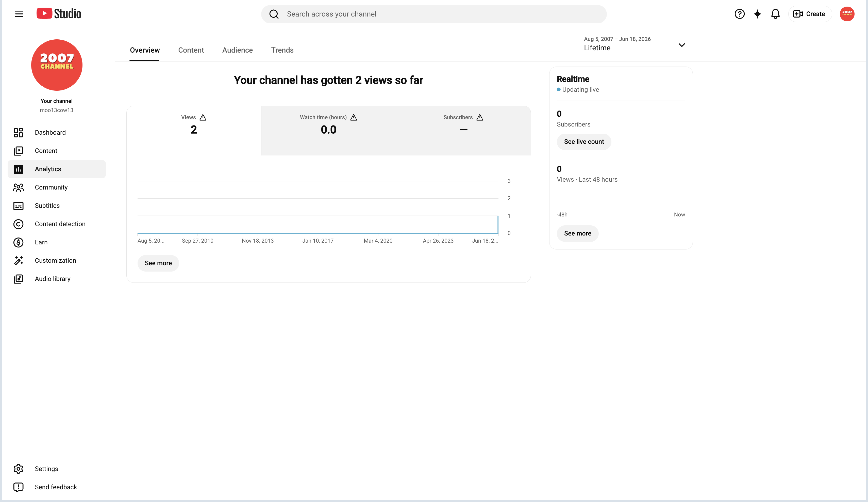
Task: Go to Subtitles in the sidebar
Action: (57, 206)
